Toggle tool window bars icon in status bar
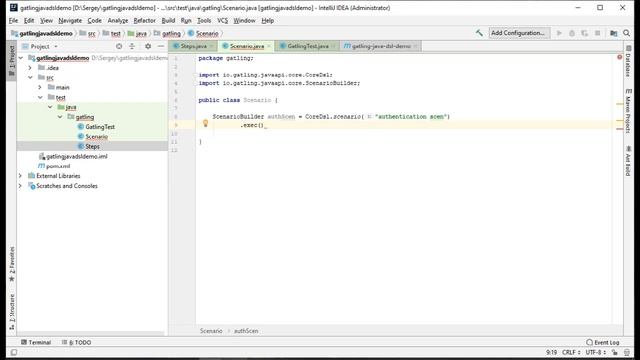The height and width of the screenshot is (360, 640). (x=13, y=352)
